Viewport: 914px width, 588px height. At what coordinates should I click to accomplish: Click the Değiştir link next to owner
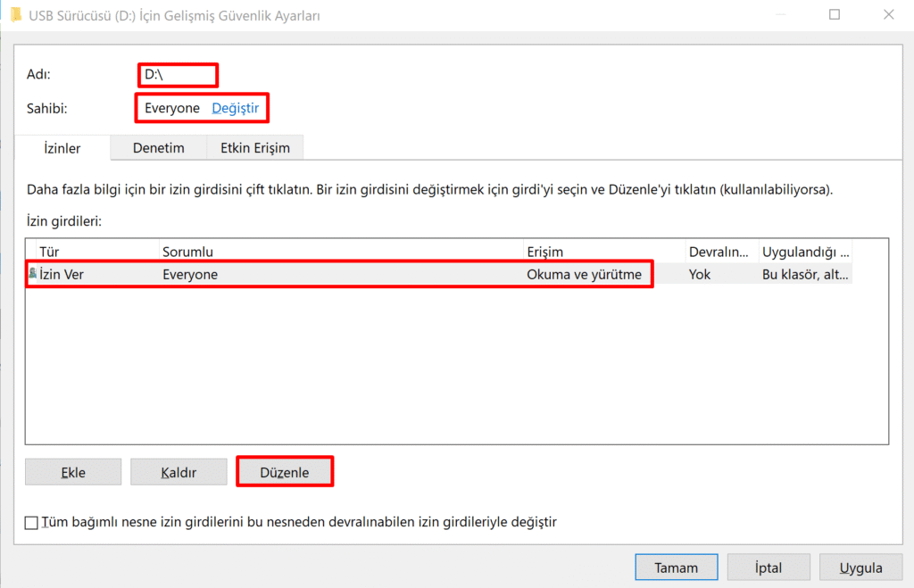(235, 108)
